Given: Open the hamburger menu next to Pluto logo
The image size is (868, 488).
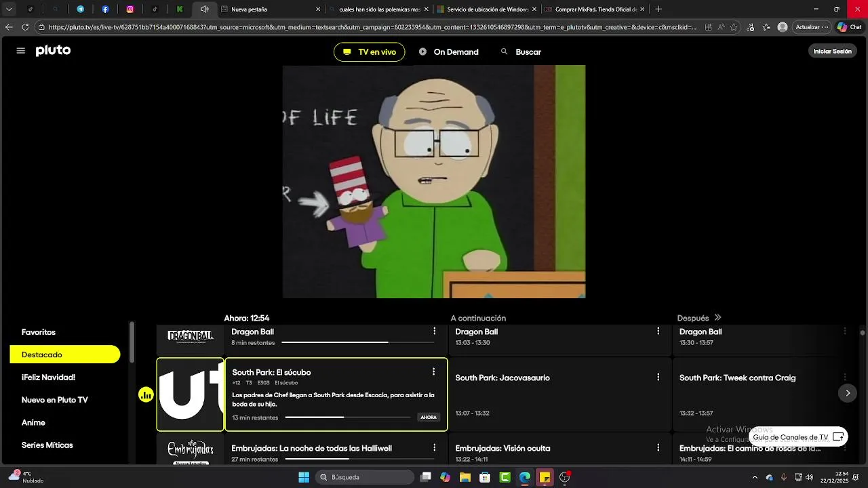Looking at the screenshot, I should click(x=21, y=51).
